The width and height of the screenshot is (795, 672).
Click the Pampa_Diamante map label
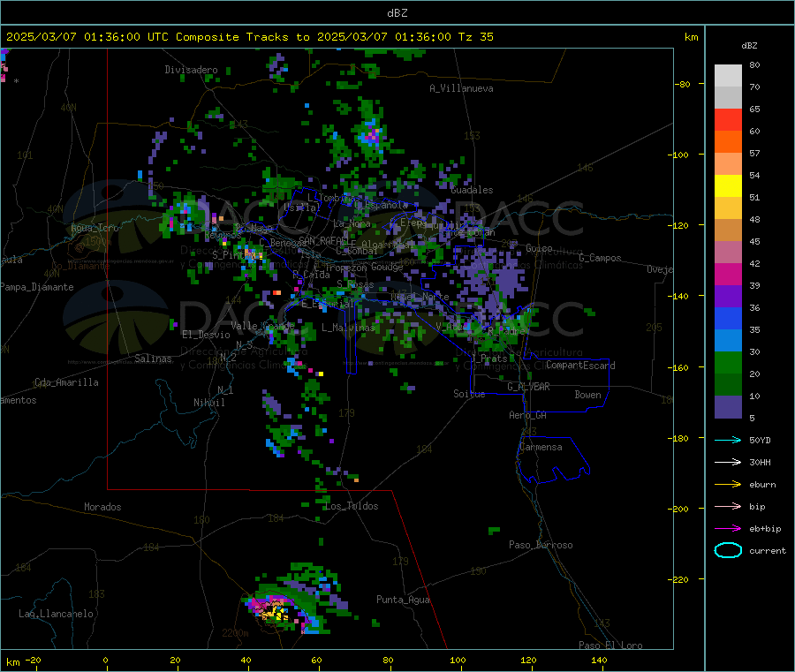pos(36,287)
